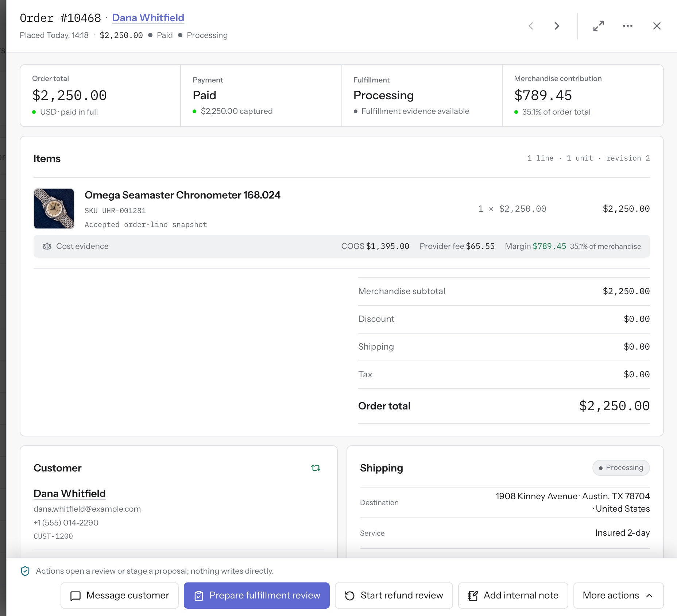Click Prepare fulfillment review button
This screenshot has width=677, height=616.
(257, 596)
